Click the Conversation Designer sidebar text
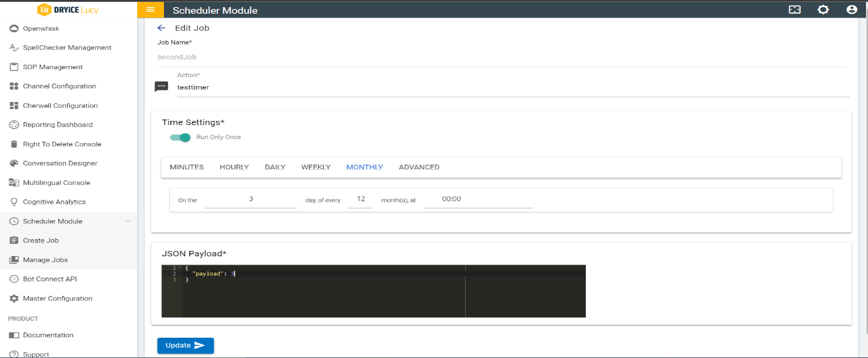 pyautogui.click(x=60, y=163)
